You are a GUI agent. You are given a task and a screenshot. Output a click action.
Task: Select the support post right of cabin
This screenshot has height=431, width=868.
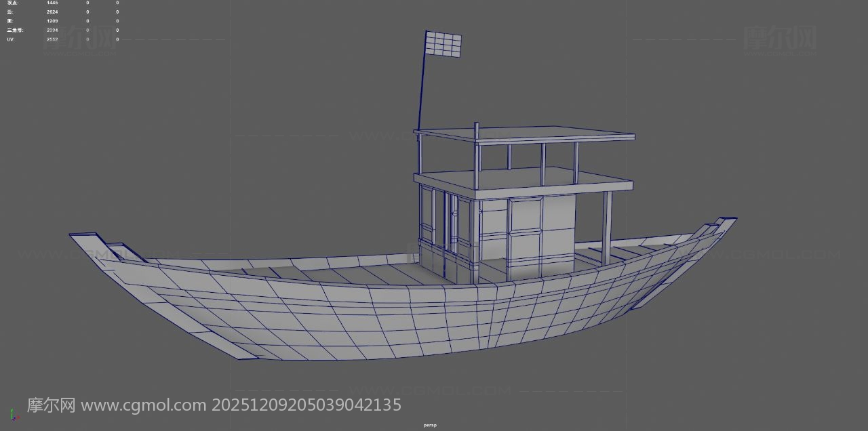tap(607, 227)
